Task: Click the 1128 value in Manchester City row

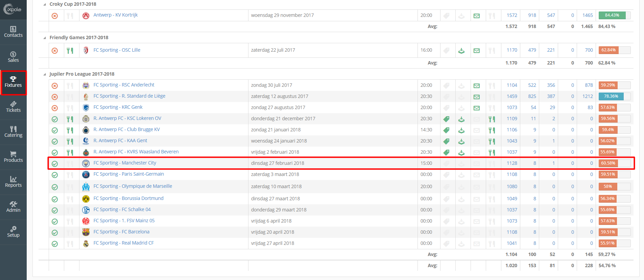Action: (x=512, y=163)
